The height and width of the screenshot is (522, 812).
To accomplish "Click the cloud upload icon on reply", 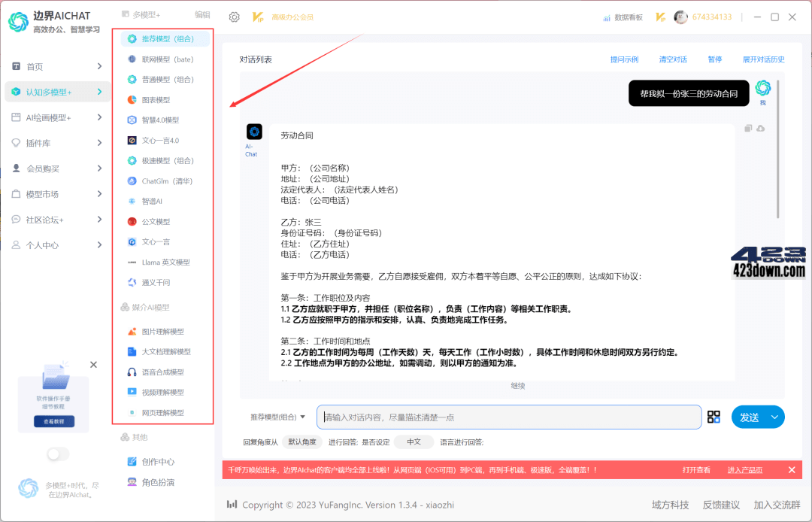I will [x=760, y=129].
